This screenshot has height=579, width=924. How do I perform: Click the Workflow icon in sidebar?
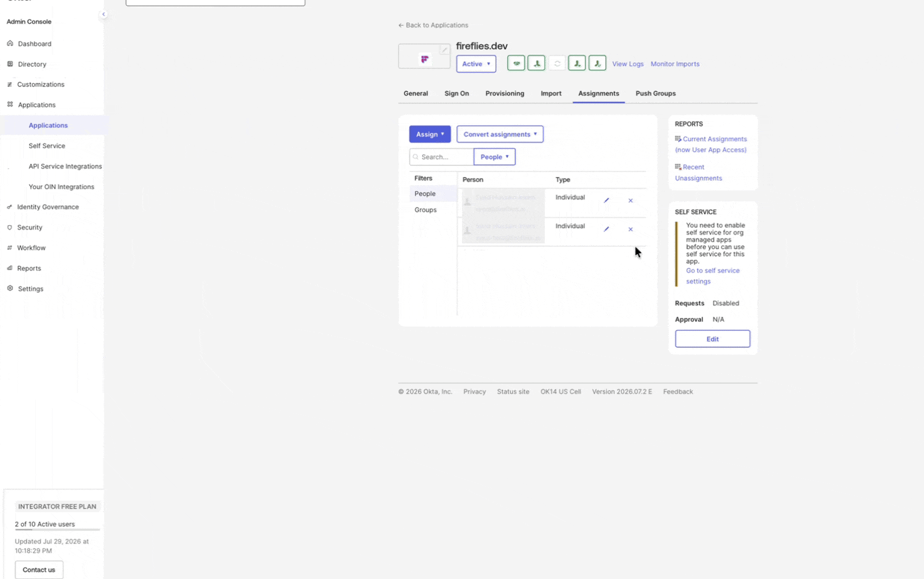(x=10, y=248)
